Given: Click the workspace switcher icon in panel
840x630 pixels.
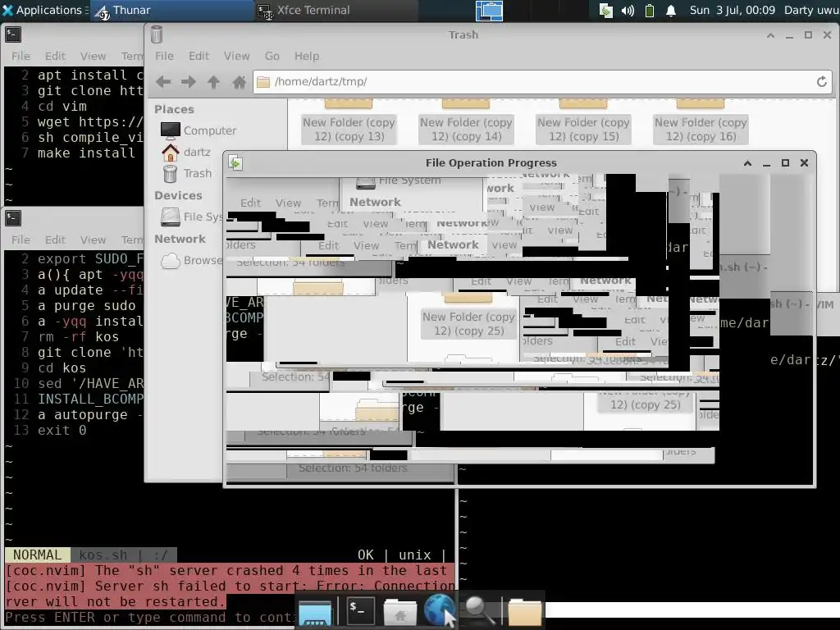Looking at the screenshot, I should pyautogui.click(x=489, y=11).
